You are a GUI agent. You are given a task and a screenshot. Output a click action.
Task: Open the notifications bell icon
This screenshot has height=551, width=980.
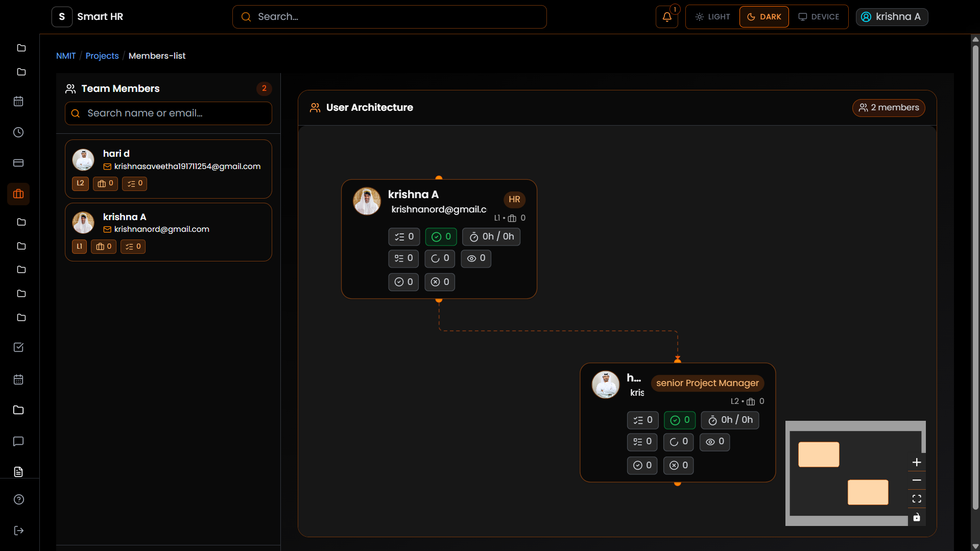tap(667, 17)
